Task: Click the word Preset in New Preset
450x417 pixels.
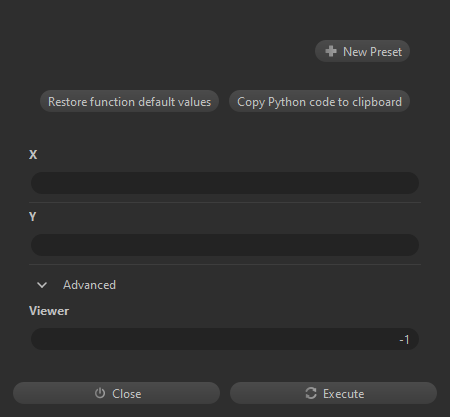Action: (386, 52)
